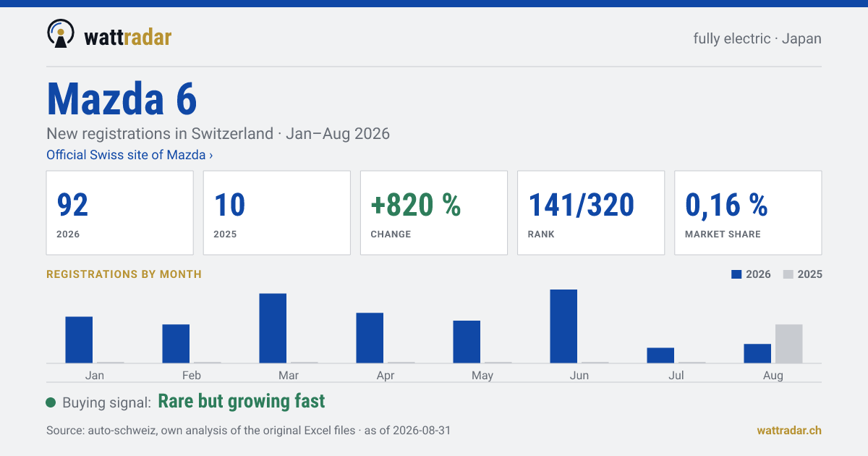The width and height of the screenshot is (868, 456).
Task: Click the February 2026 blue bar
Action: 176,344
